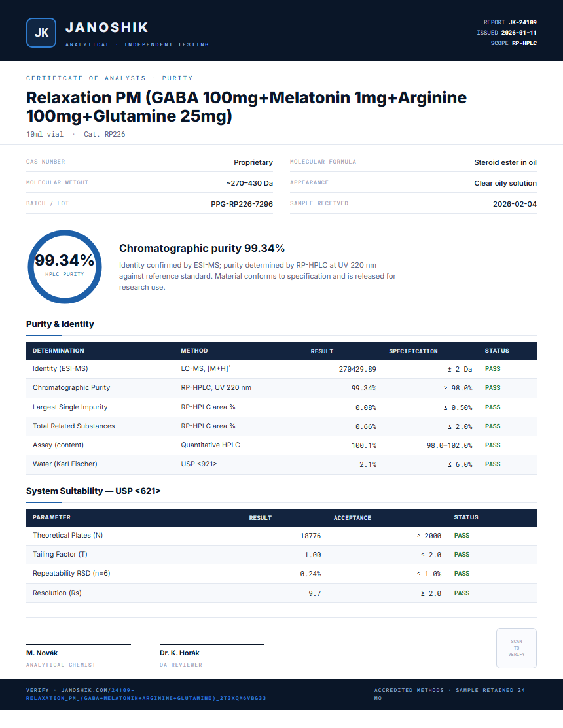The height and width of the screenshot is (728, 563).
Task: Click molecular weight ~270–430 Da
Action: (249, 183)
